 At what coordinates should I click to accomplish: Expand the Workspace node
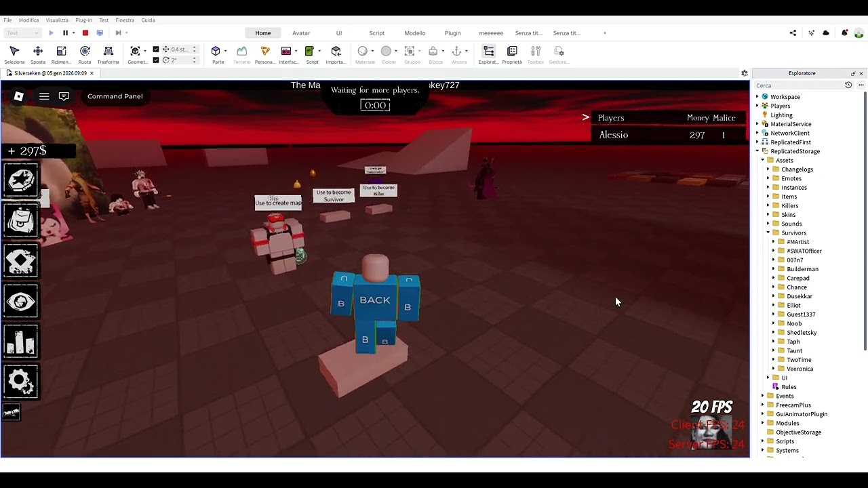click(757, 97)
